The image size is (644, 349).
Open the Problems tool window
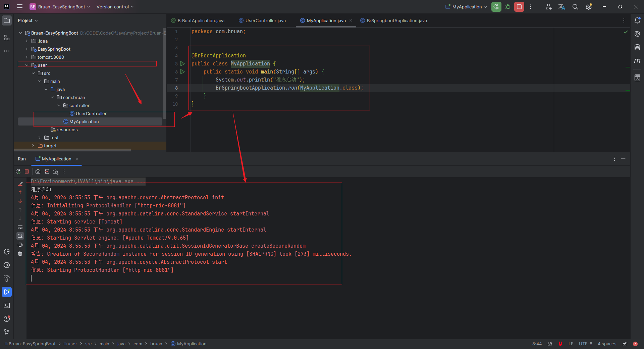click(x=7, y=319)
